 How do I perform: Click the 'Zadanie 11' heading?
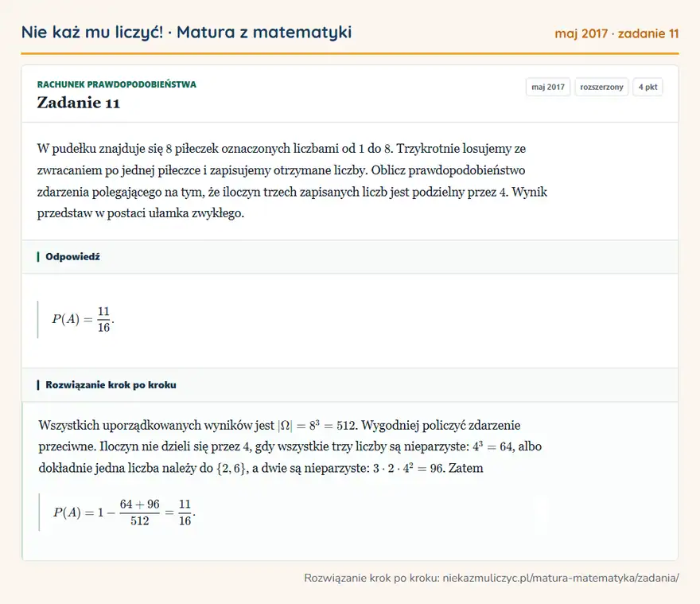(x=79, y=103)
